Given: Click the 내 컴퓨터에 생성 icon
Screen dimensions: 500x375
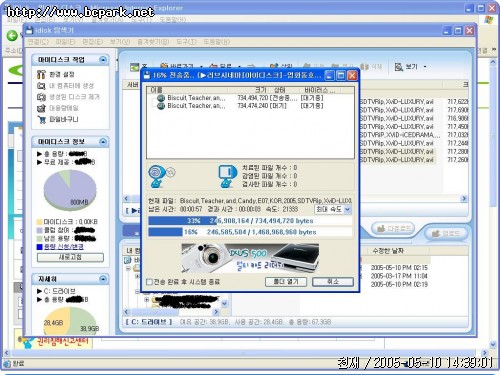Looking at the screenshot, I should pyautogui.click(x=41, y=86).
